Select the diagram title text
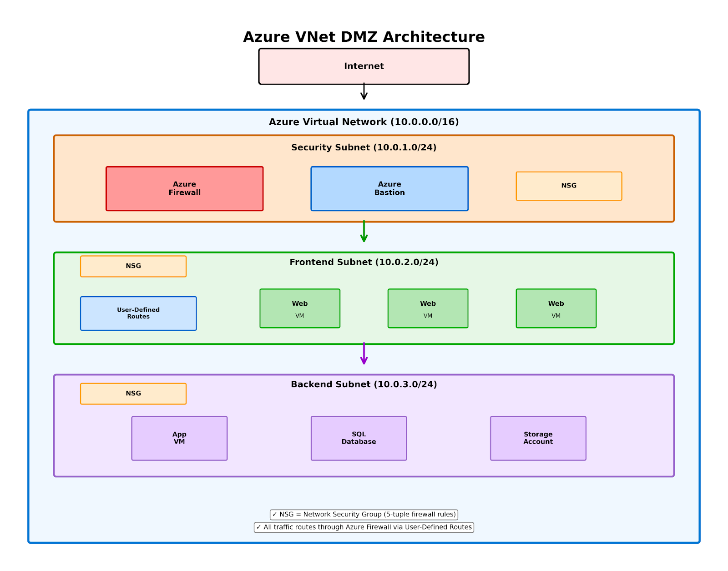728x571 pixels. 364,37
